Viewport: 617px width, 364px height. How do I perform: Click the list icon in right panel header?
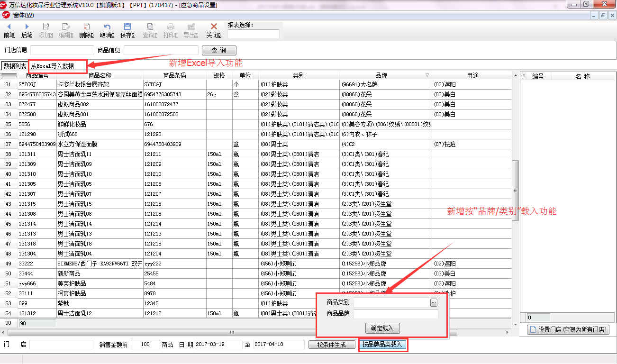pyautogui.click(x=524, y=76)
